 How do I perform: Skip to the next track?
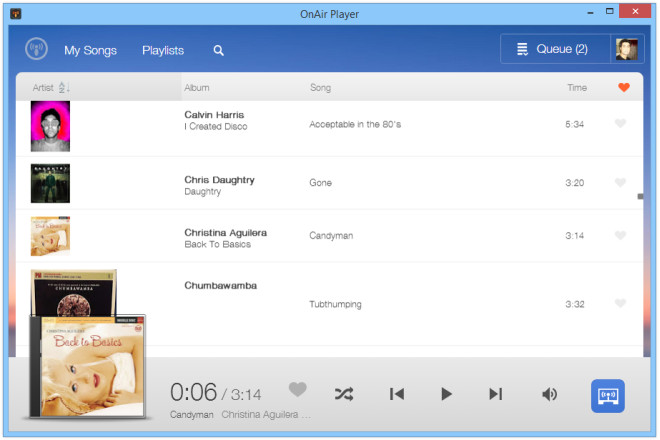495,394
